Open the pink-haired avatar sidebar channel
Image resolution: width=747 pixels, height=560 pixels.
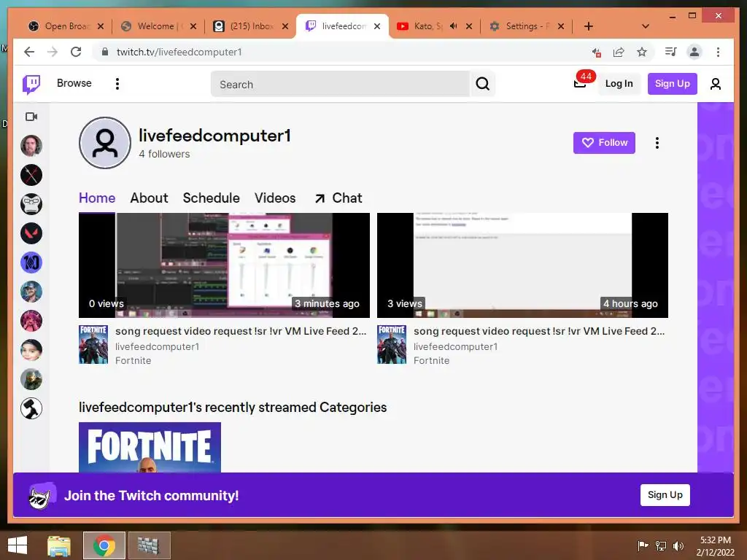coord(31,321)
